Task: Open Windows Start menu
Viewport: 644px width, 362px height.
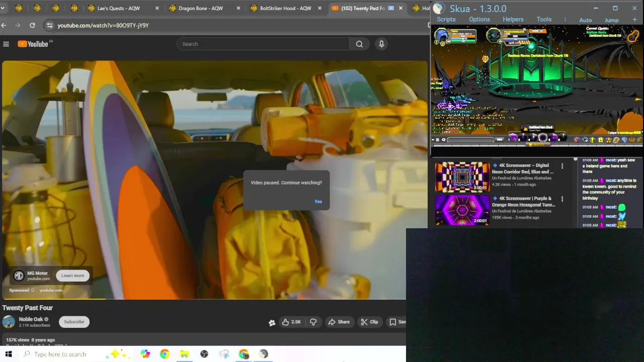Action: (9, 354)
